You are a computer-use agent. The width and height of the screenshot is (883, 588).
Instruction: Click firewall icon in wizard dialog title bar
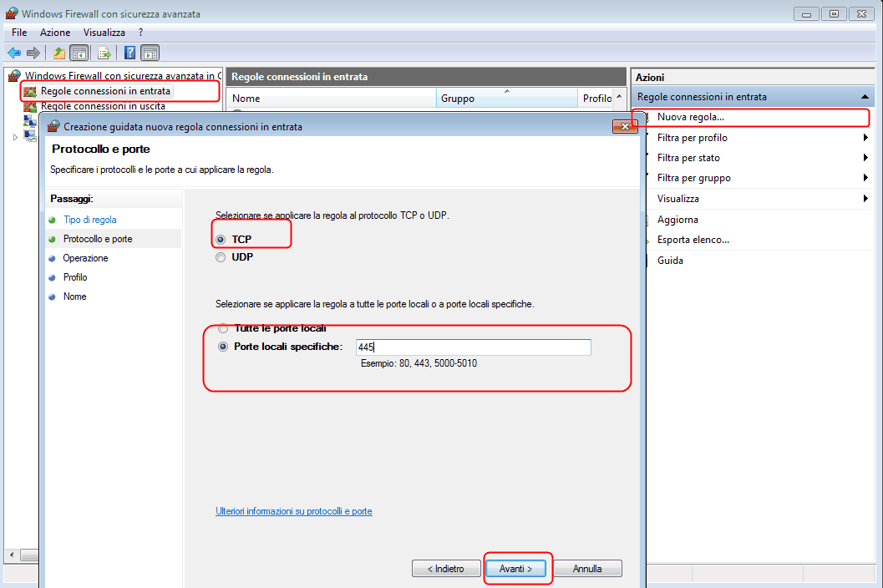(53, 126)
